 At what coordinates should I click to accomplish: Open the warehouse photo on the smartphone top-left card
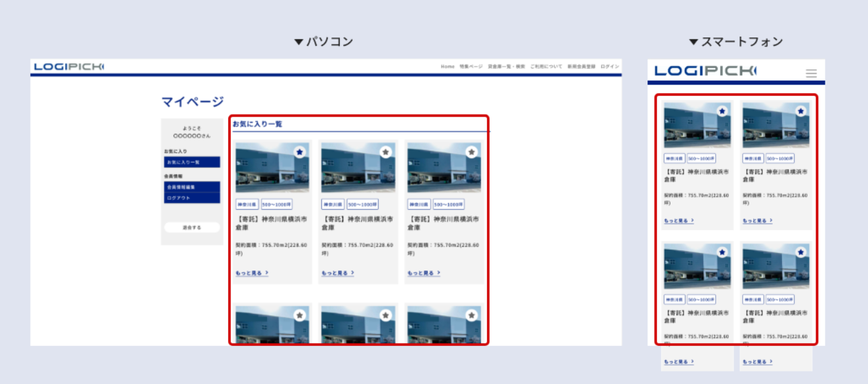pos(697,125)
